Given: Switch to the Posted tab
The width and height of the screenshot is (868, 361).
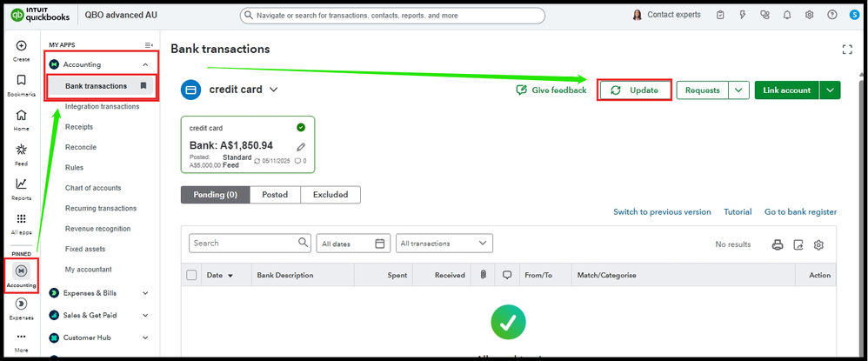Looking at the screenshot, I should 275,195.
